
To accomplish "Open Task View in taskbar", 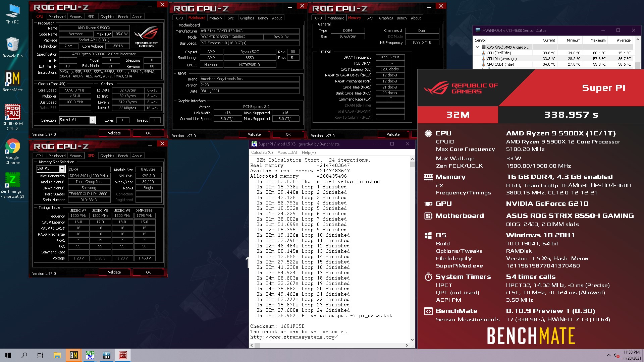I will click(40, 355).
